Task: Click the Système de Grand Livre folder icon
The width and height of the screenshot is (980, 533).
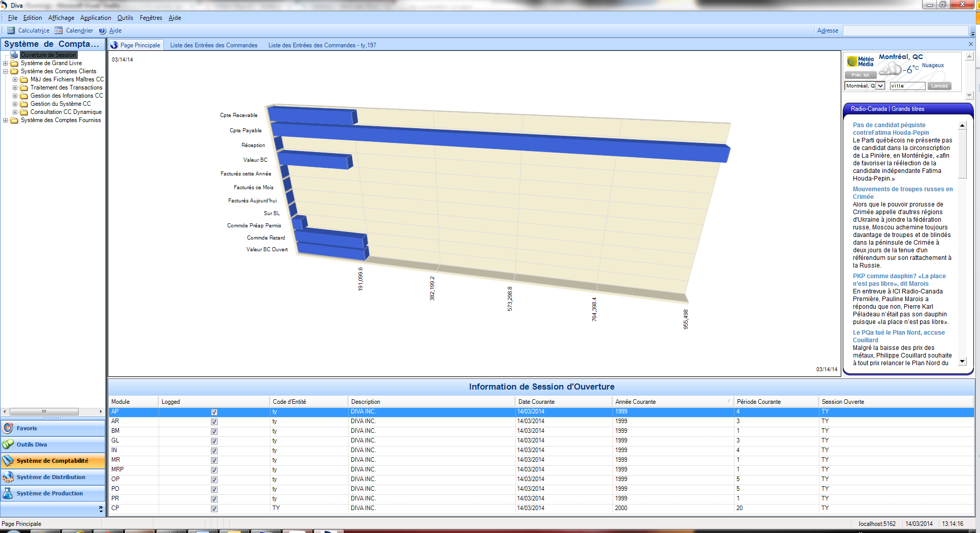Action: (14, 63)
